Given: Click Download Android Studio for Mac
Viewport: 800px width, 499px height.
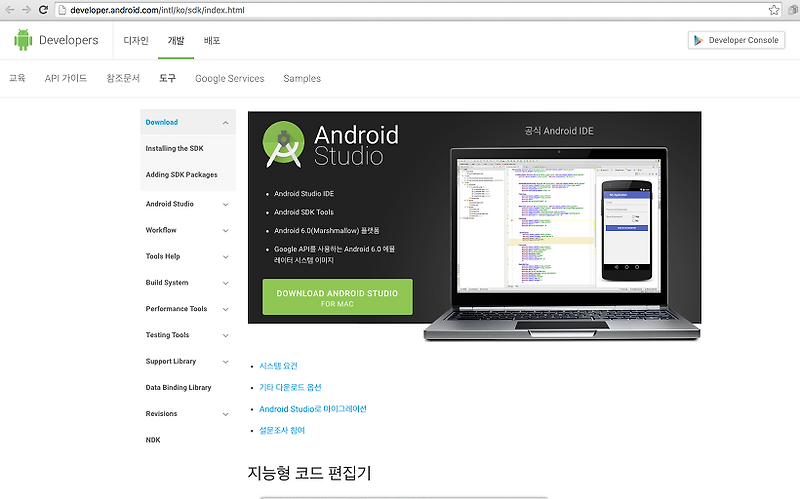Looking at the screenshot, I should (x=337, y=297).
